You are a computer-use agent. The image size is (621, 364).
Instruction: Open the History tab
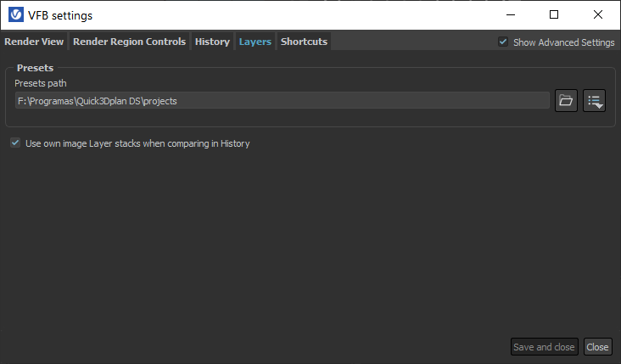pos(212,42)
